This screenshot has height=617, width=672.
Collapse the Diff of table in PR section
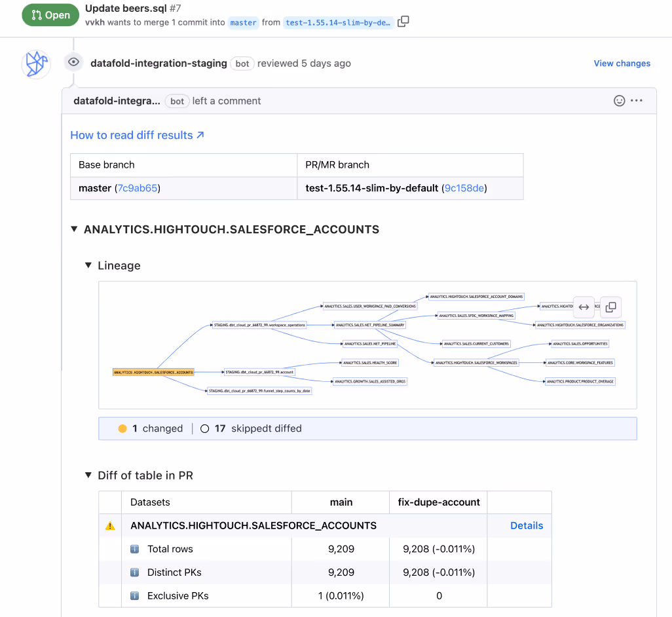click(x=88, y=475)
